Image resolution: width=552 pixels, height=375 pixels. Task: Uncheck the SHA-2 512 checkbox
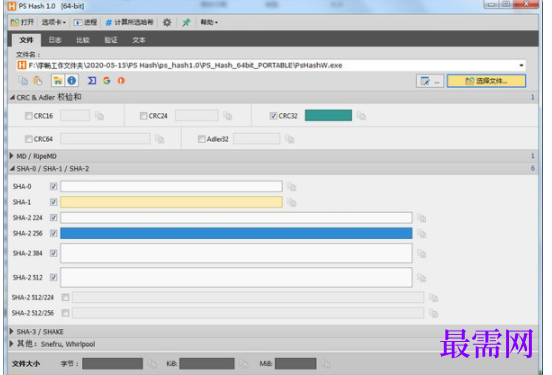click(54, 277)
